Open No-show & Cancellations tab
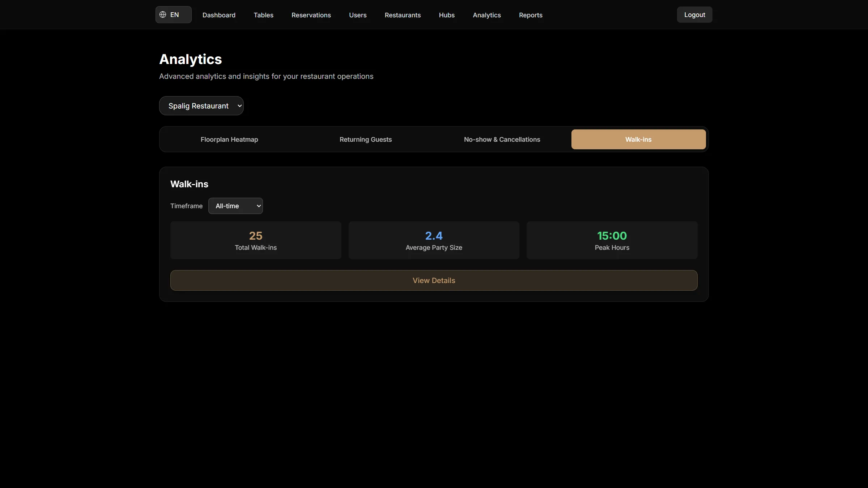Viewport: 868px width, 488px height. tap(502, 140)
